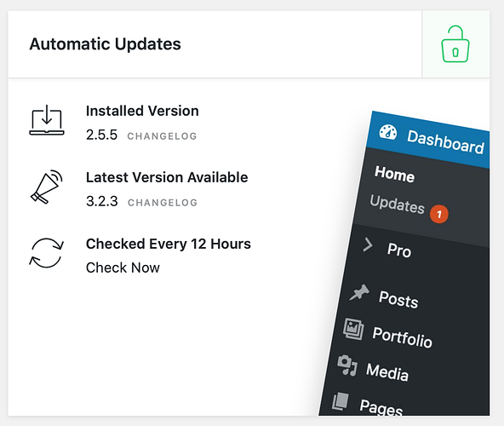Image resolution: width=504 pixels, height=426 pixels.
Task: Click the orange updates count badge
Action: (x=439, y=214)
